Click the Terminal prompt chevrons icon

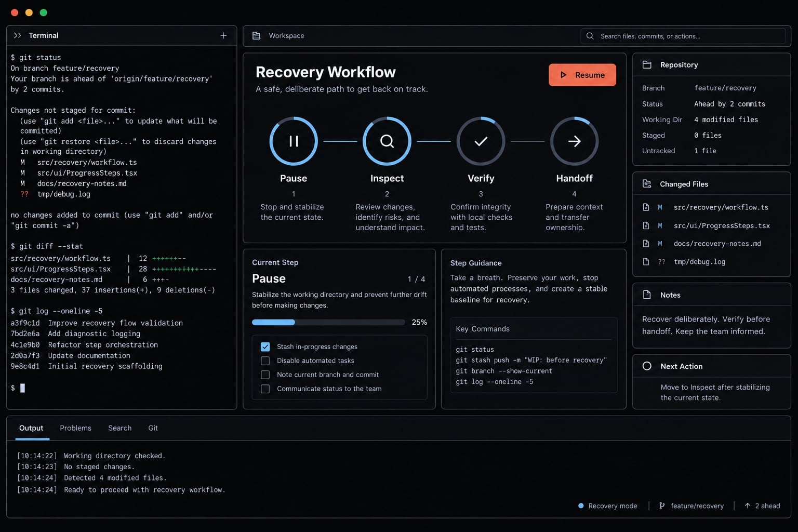click(17, 35)
